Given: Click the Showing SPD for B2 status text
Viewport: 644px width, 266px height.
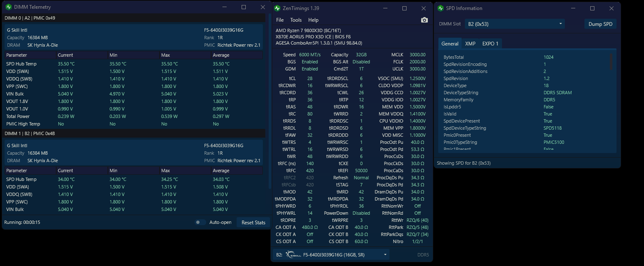Looking at the screenshot, I should 464,163.
